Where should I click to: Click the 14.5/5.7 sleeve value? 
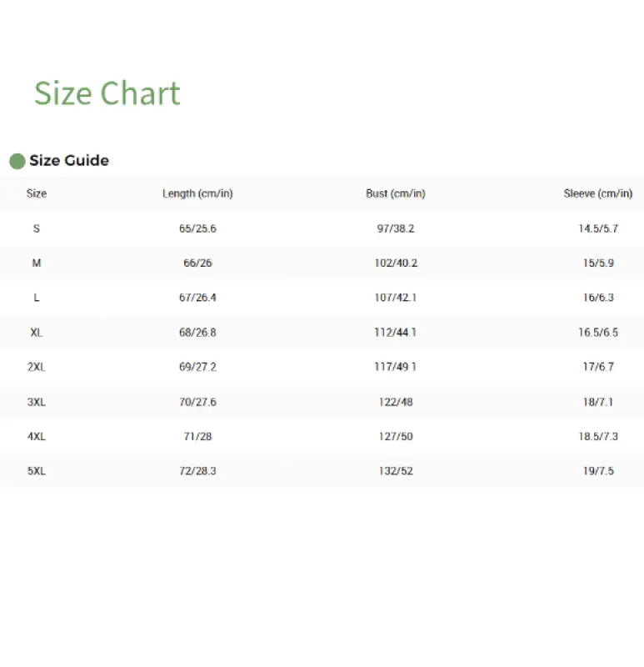[598, 228]
